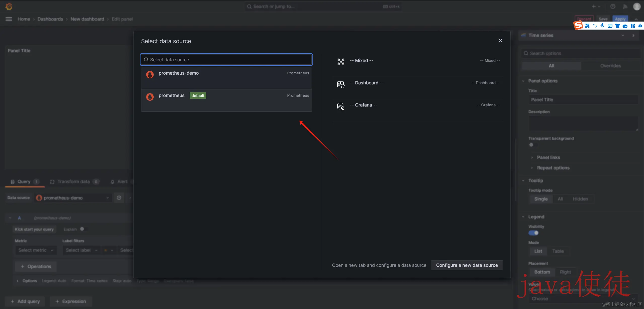This screenshot has width=644, height=309.
Task: Select List legend mode
Action: coord(538,251)
